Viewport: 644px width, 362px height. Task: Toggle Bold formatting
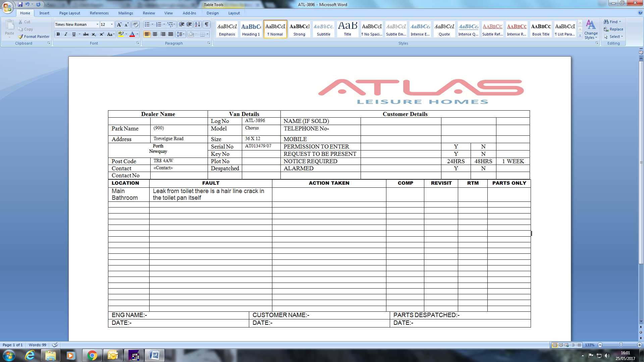pyautogui.click(x=58, y=34)
